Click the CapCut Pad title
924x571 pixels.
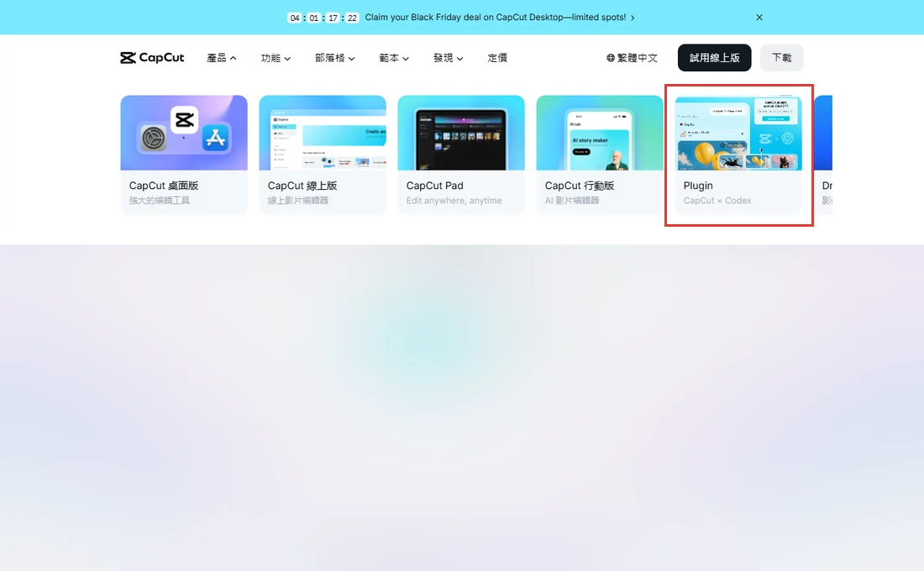click(435, 186)
